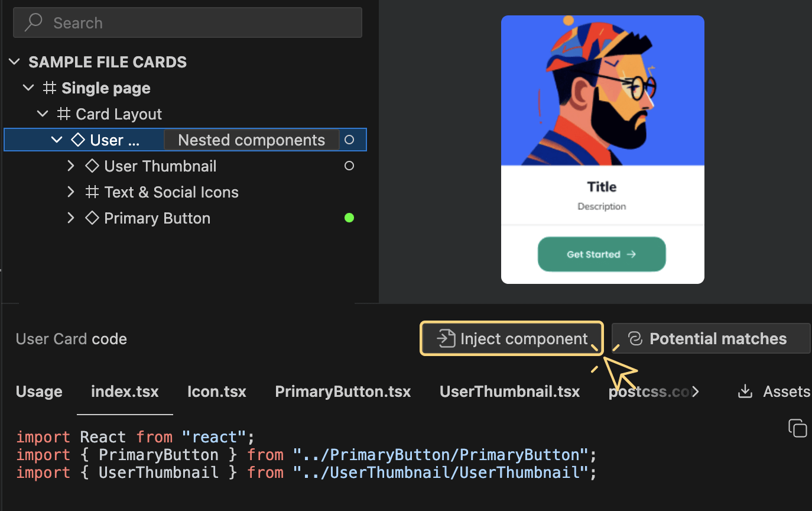Screen dimensions: 812x511
Task: Click the Text & Social Icons frame icon
Action: point(92,192)
